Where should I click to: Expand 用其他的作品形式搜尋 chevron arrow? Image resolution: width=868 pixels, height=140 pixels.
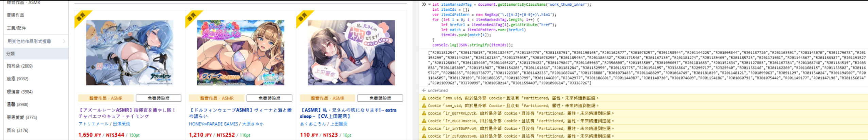(64, 41)
